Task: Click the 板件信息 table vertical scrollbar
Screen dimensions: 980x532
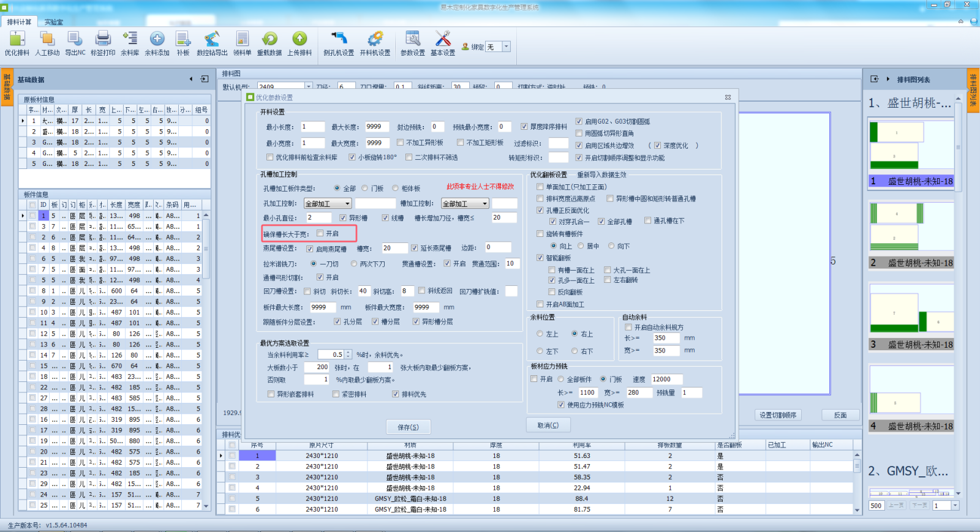Action: click(206, 361)
